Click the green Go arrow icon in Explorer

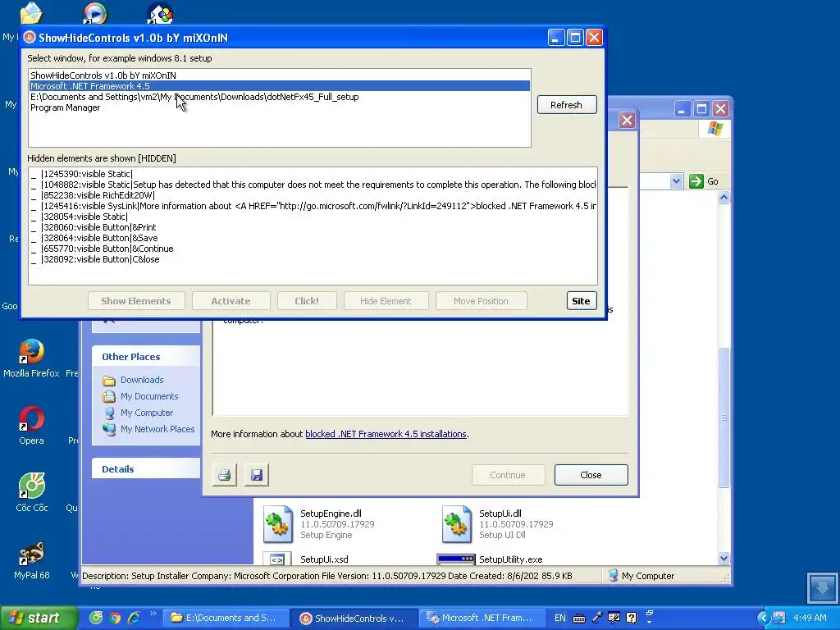pyautogui.click(x=696, y=181)
